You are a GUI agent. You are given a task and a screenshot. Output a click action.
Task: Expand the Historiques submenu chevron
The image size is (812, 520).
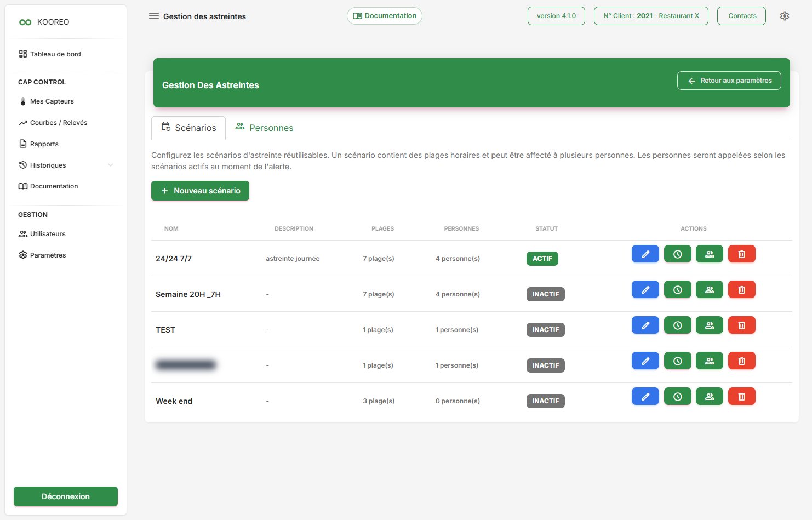(111, 165)
